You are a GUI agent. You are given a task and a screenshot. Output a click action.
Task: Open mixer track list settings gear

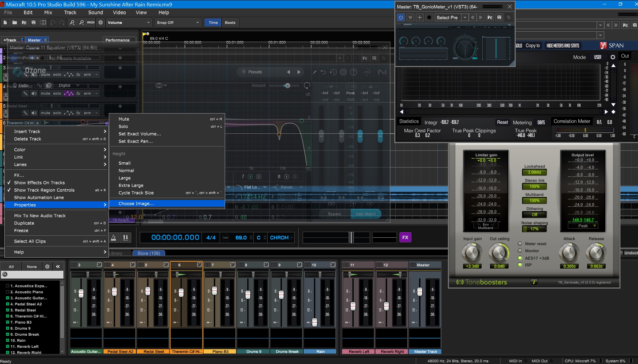pyautogui.click(x=47, y=266)
